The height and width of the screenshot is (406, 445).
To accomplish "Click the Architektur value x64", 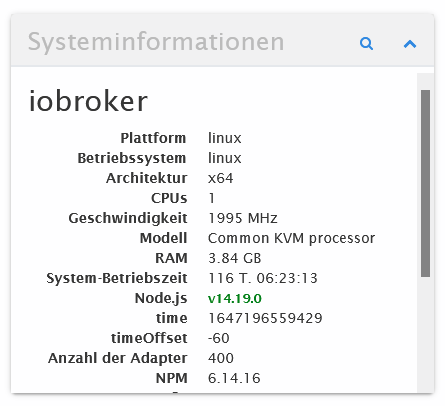I will point(221,178).
